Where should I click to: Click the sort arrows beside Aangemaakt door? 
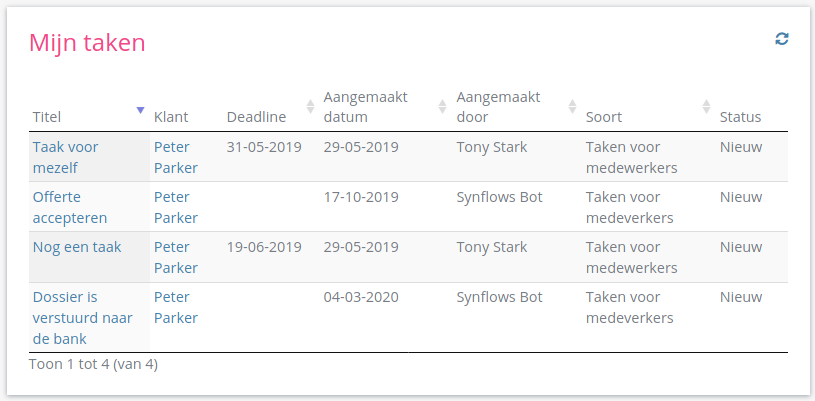[x=572, y=106]
